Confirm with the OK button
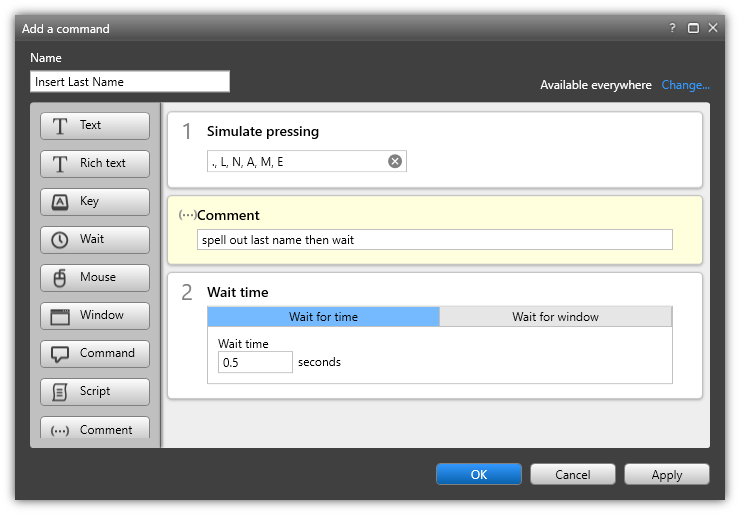The height and width of the screenshot is (515, 740). pos(479,474)
